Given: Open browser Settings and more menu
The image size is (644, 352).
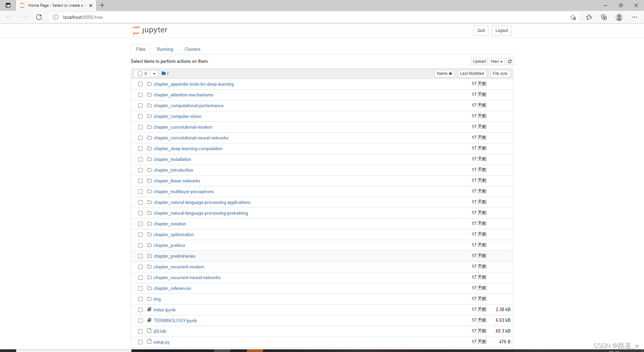Looking at the screenshot, I should point(635,17).
